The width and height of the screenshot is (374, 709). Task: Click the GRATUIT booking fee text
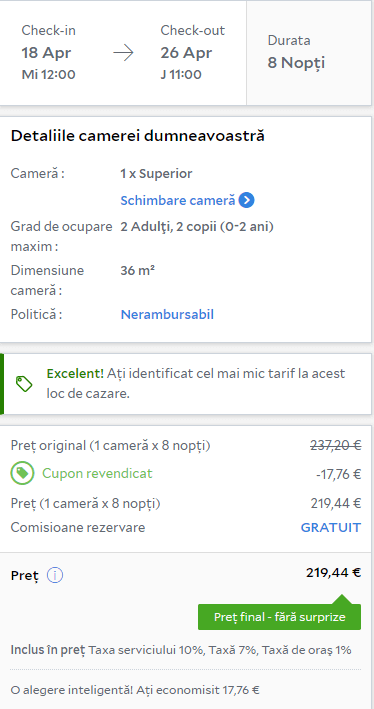point(331,527)
